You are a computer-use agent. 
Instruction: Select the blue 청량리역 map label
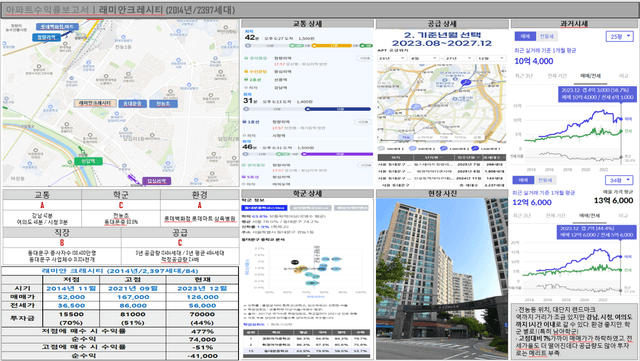coord(46,37)
